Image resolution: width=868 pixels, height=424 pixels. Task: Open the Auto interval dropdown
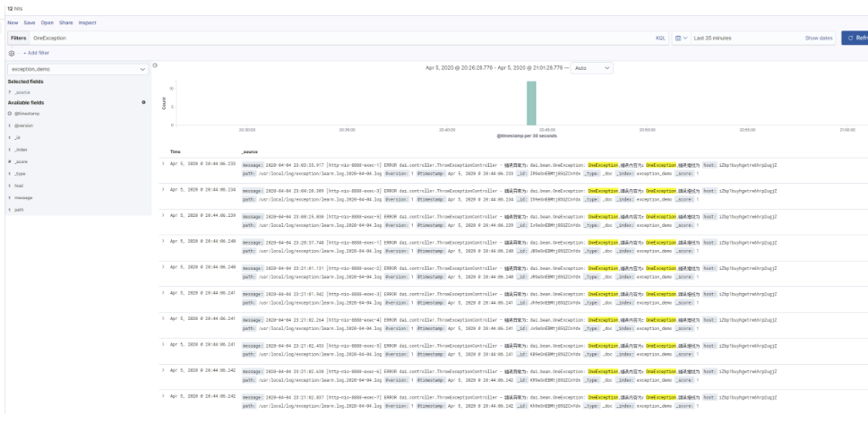[x=592, y=67]
